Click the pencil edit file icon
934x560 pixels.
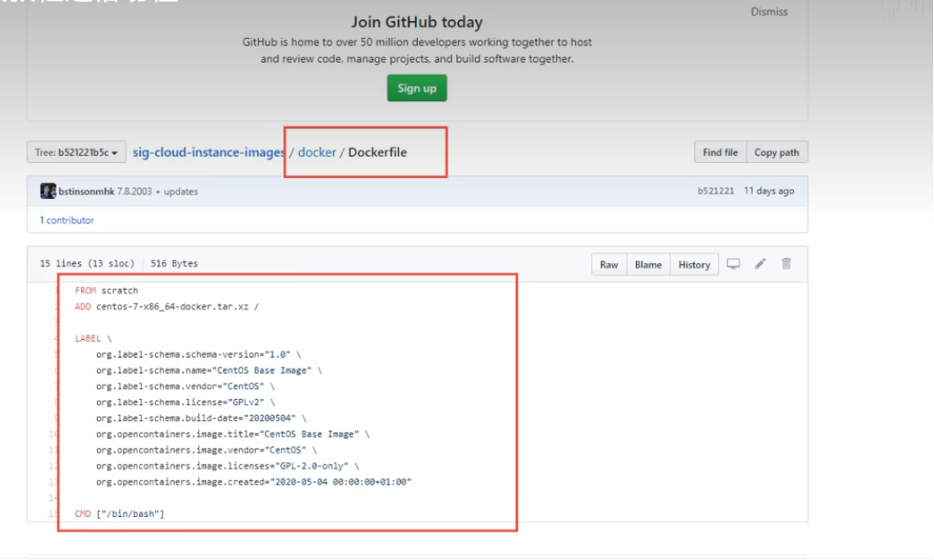(x=760, y=264)
